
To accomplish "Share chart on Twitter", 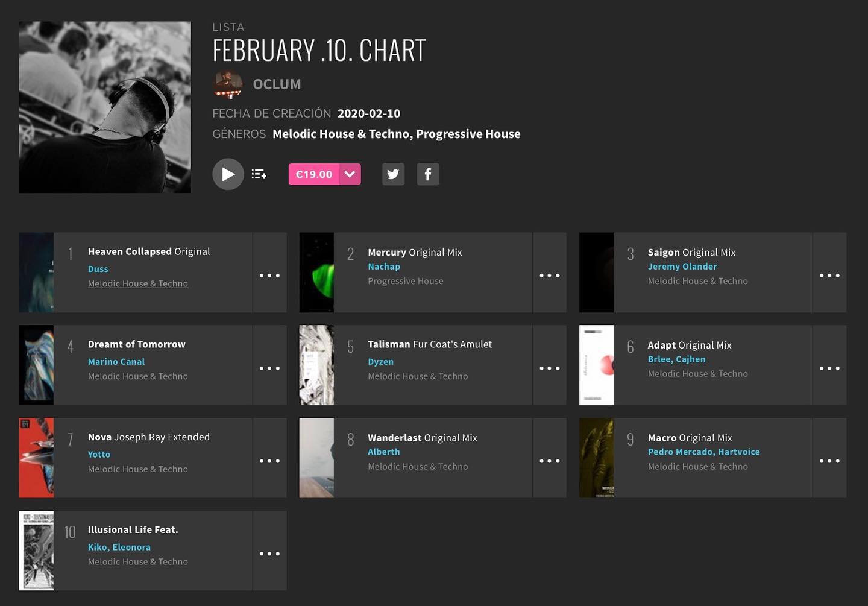I will pyautogui.click(x=393, y=174).
